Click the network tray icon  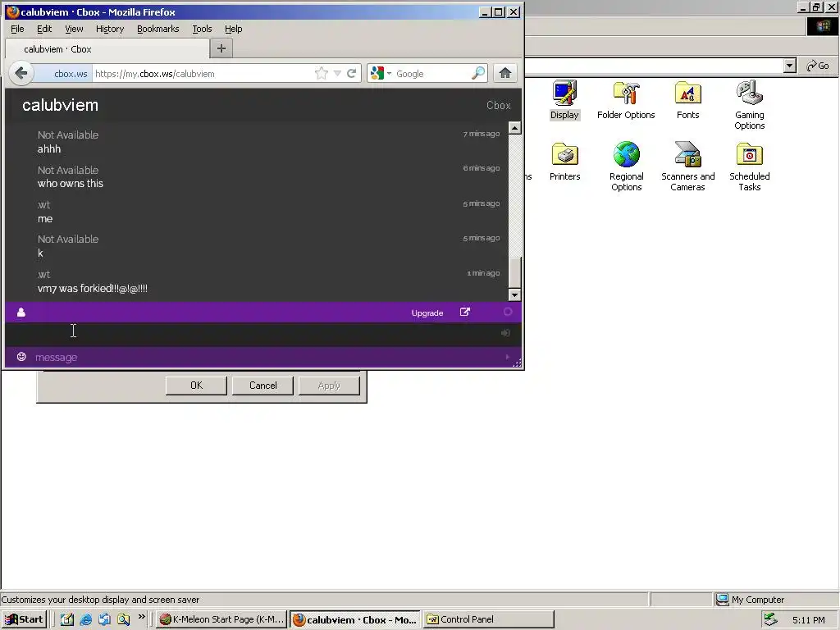pos(770,619)
